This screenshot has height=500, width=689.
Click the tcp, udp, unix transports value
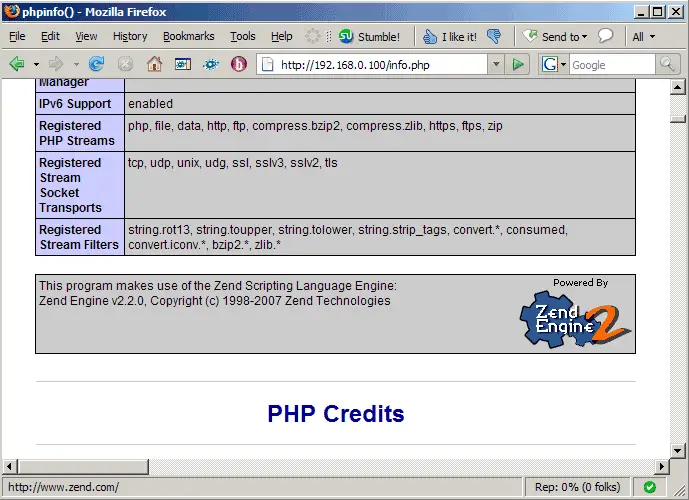coord(232,163)
